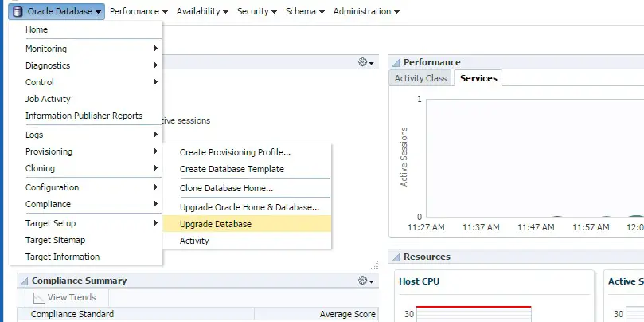
Task: Open the Performance menu
Action: pyautogui.click(x=139, y=11)
